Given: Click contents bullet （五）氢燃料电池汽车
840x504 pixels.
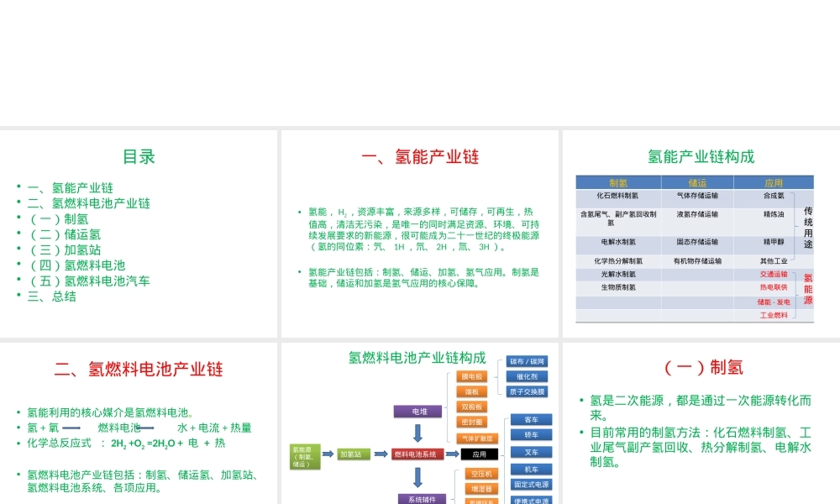Looking at the screenshot, I should [88, 281].
